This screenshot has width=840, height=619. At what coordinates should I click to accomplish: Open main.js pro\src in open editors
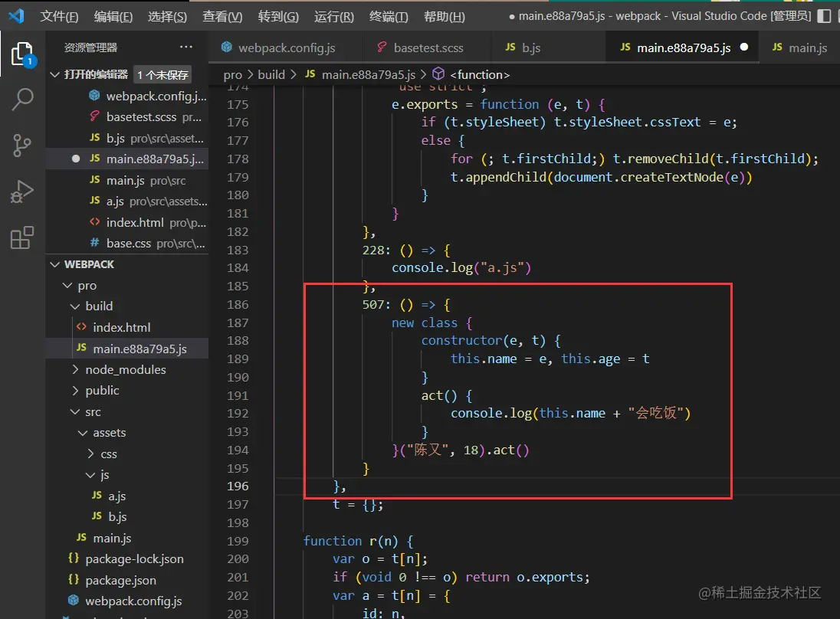(127, 181)
